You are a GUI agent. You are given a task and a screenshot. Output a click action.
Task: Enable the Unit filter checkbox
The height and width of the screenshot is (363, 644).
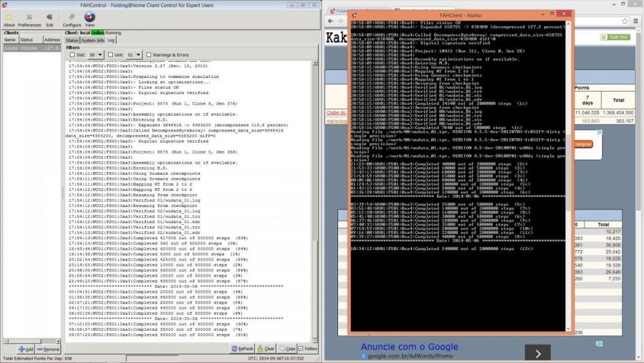coord(111,55)
